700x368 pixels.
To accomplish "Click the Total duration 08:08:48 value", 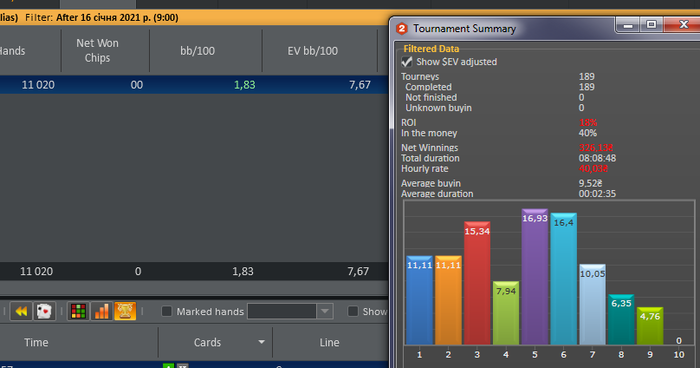I will [597, 158].
